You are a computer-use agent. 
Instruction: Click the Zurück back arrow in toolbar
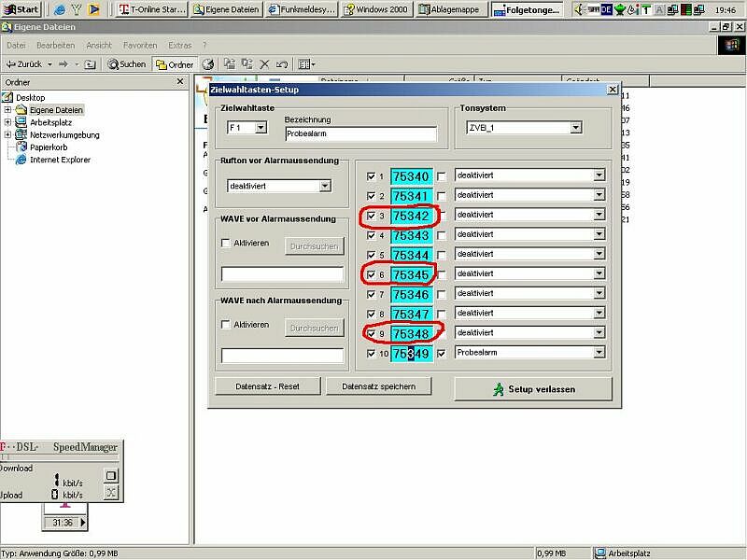[x=22, y=64]
